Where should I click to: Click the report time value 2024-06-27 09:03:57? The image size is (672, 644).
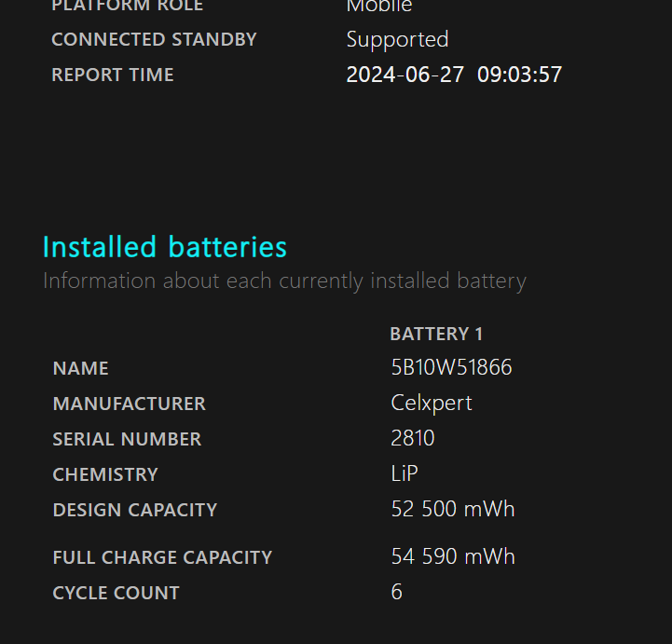454,75
